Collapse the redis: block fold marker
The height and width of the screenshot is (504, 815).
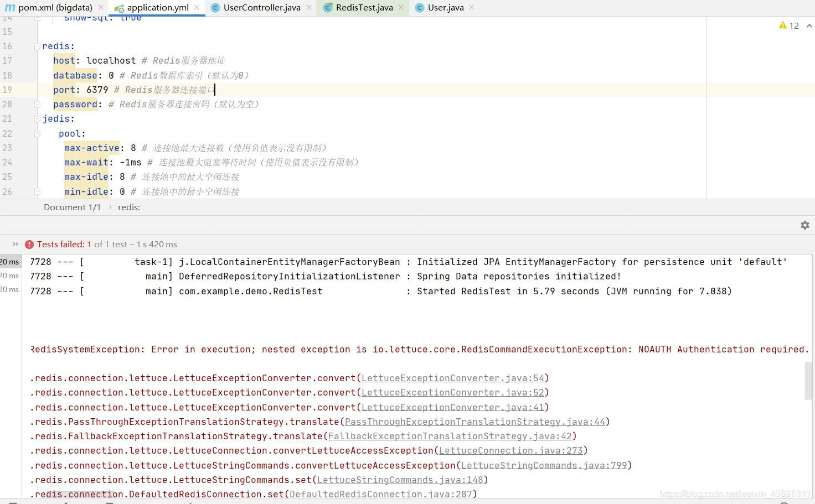point(37,46)
